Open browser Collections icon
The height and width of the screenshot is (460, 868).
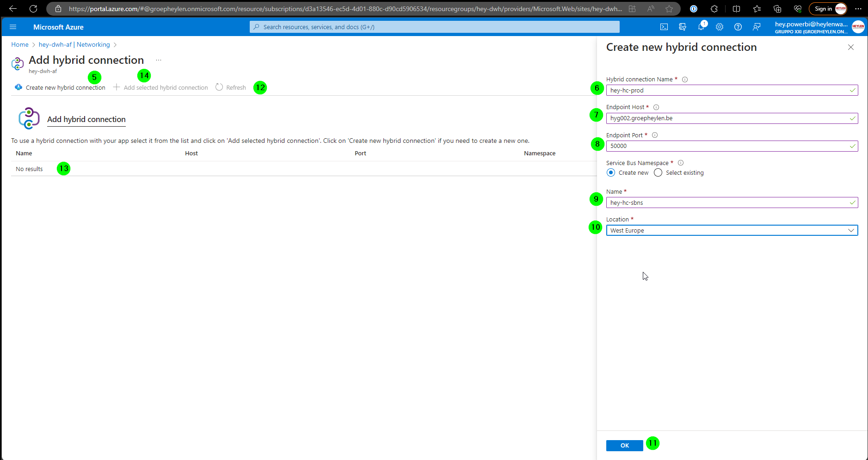point(777,8)
